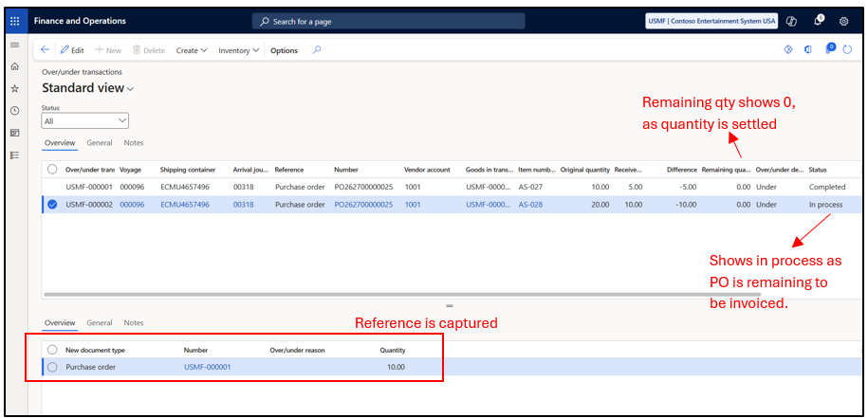Open the PO262700000025 link in the selected row
868x418 pixels.
363,205
